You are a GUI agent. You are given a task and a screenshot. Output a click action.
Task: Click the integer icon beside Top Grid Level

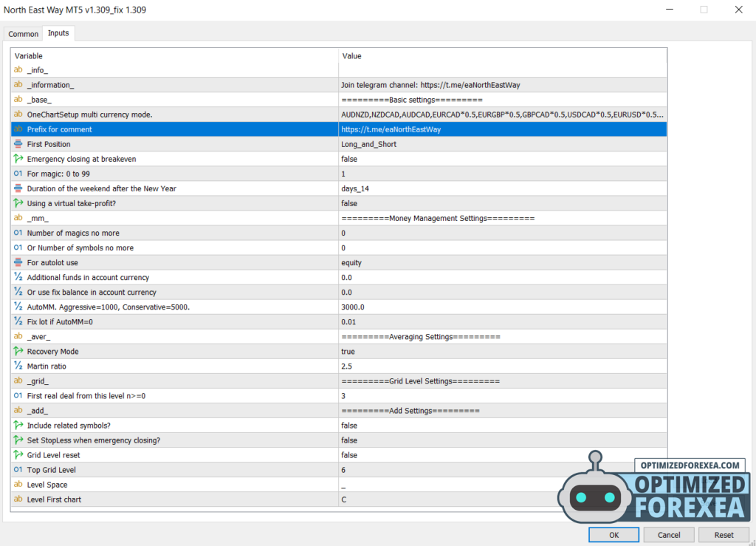coord(18,470)
